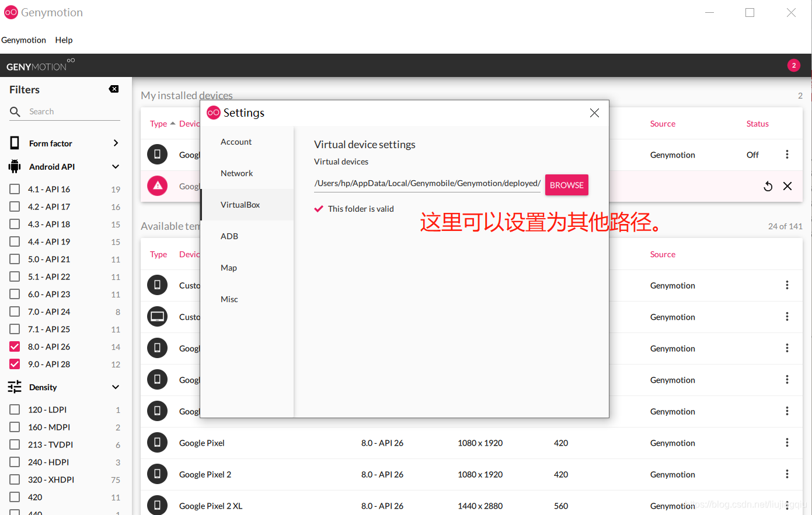
Task: Open the Genymotion menu
Action: pos(23,40)
